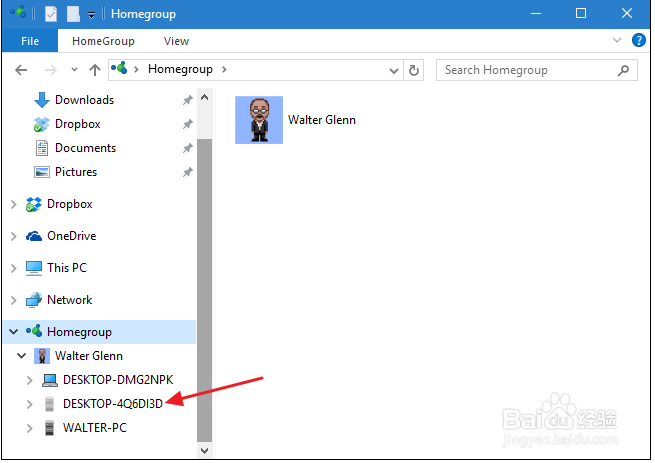The image size is (655, 463).
Task: Expand the Network tree node
Action: (13, 300)
